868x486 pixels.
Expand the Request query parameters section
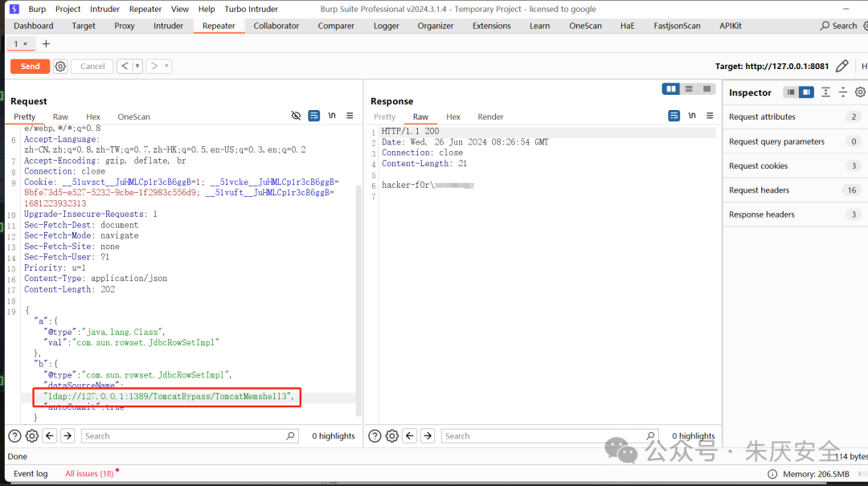[x=795, y=141]
